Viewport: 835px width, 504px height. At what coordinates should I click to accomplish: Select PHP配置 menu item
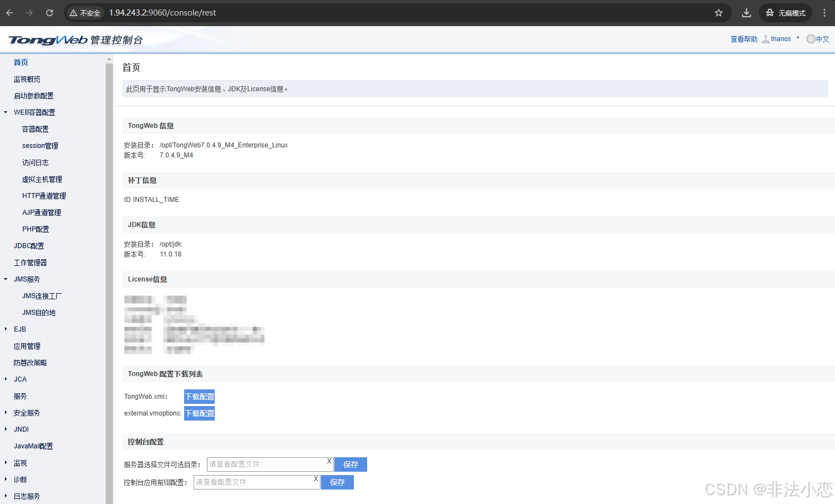36,229
